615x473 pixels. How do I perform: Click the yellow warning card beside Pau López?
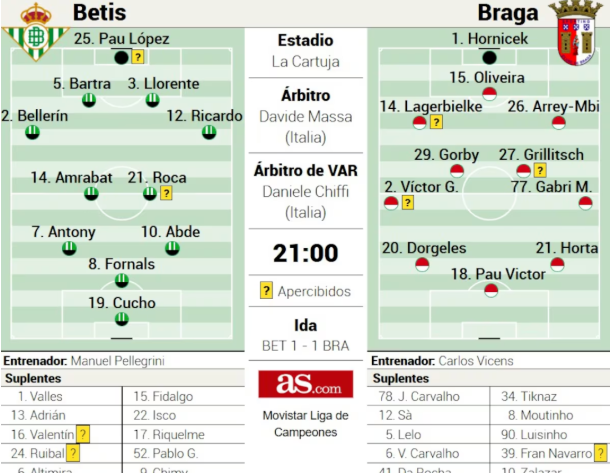pos(137,57)
